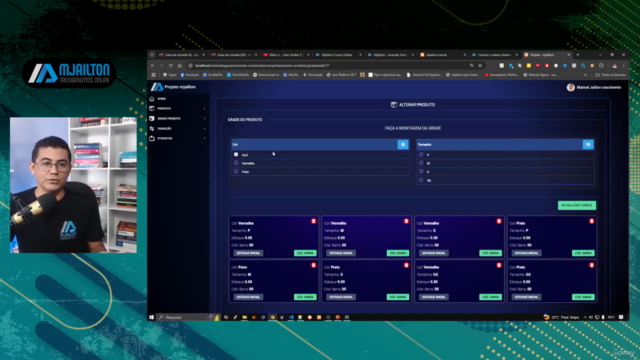Screen dimensions: 640x360
Task: Switch to the YouTube browser tab
Action: [x=286, y=55]
